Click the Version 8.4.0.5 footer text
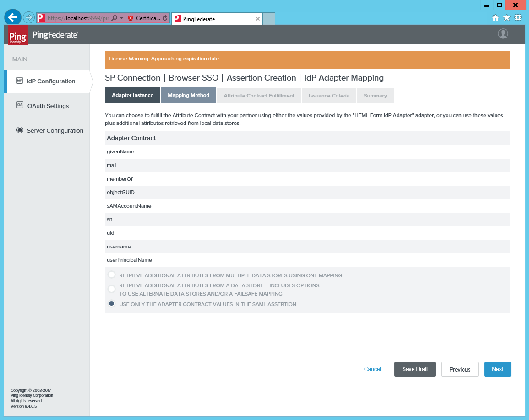This screenshot has width=529, height=420. coord(24,406)
